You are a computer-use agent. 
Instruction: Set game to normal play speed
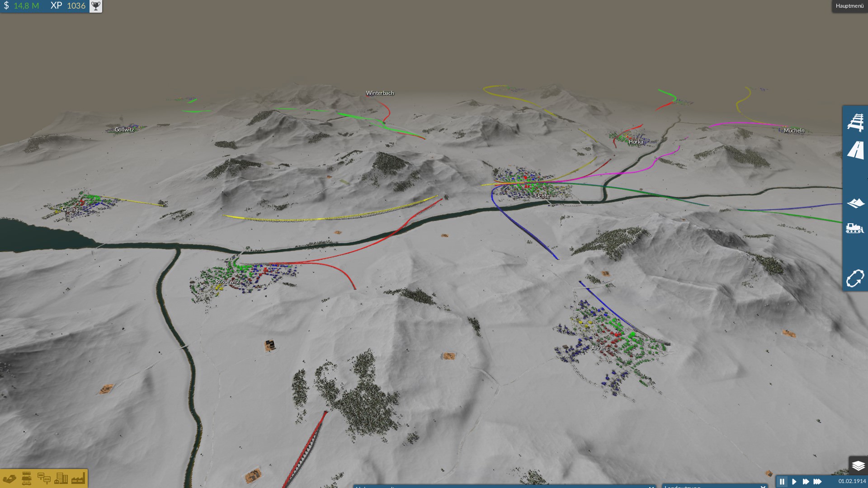pyautogui.click(x=794, y=482)
